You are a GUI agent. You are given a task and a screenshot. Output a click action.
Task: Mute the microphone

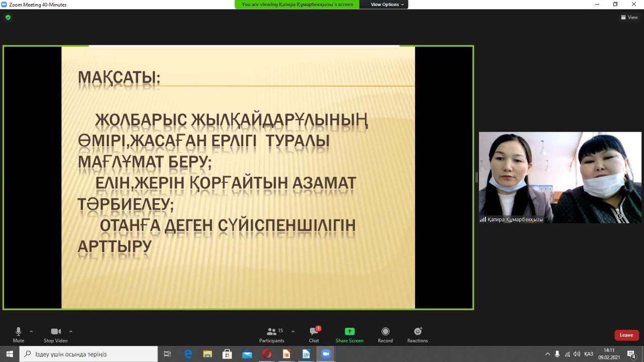19,334
